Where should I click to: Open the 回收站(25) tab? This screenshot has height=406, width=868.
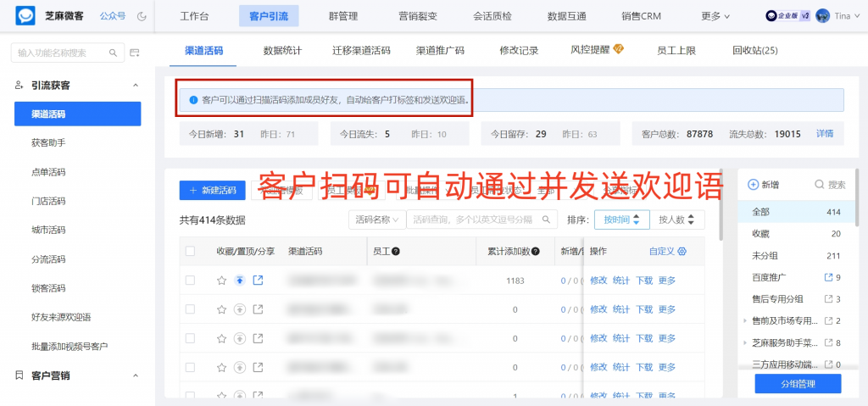(x=754, y=51)
